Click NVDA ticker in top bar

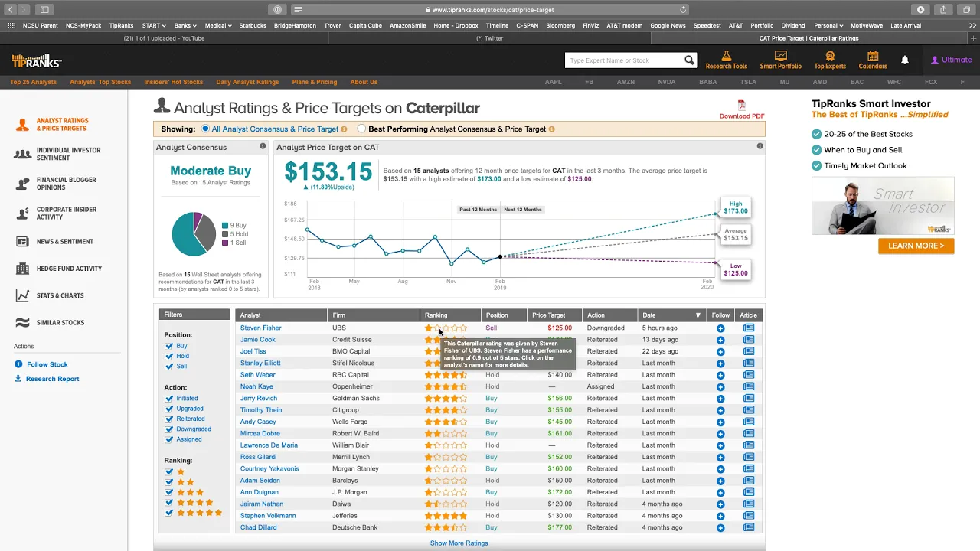point(667,82)
